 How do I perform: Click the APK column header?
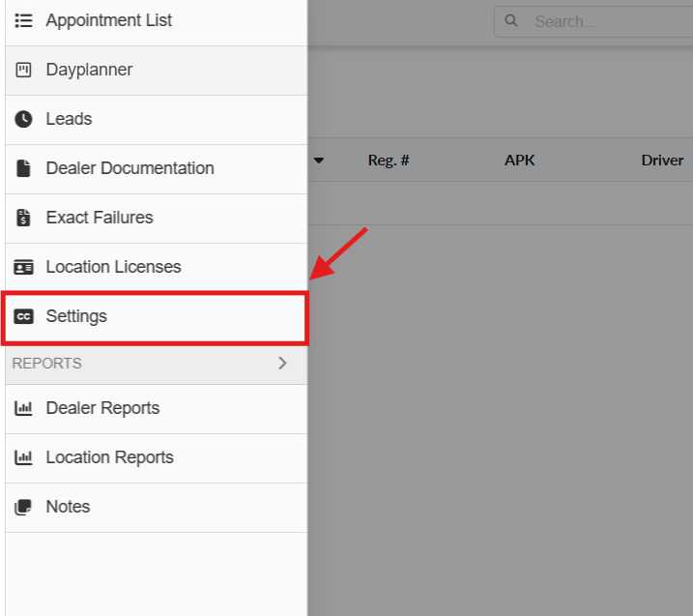coord(519,161)
